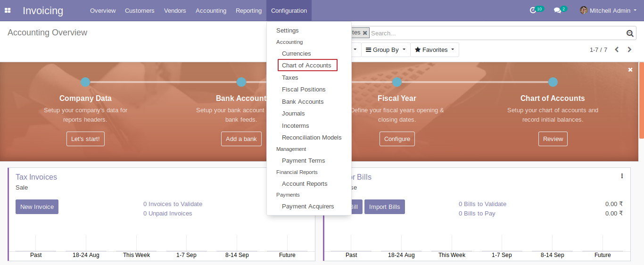Open the Mitchell Admin user menu
The width and height of the screenshot is (644, 265).
point(608,10)
